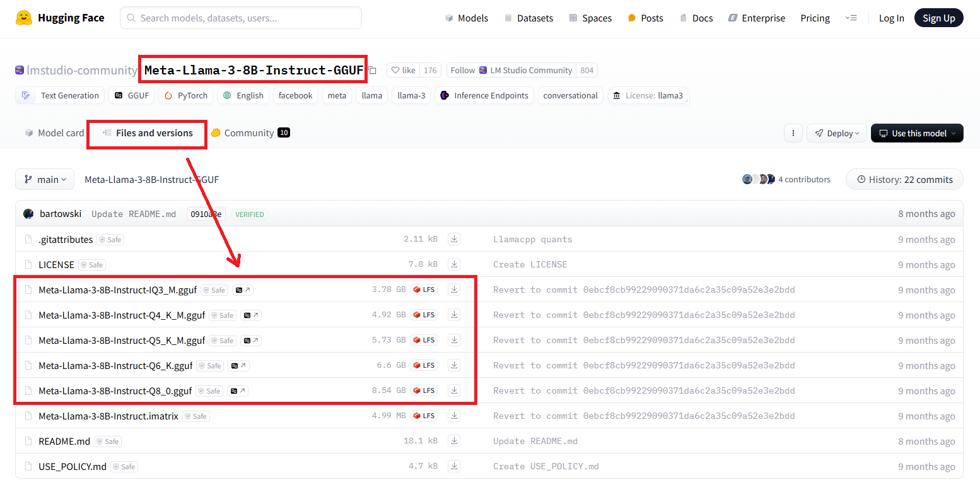Download the Q6_K.gguf file
The height and width of the screenshot is (492, 980).
[x=454, y=365]
